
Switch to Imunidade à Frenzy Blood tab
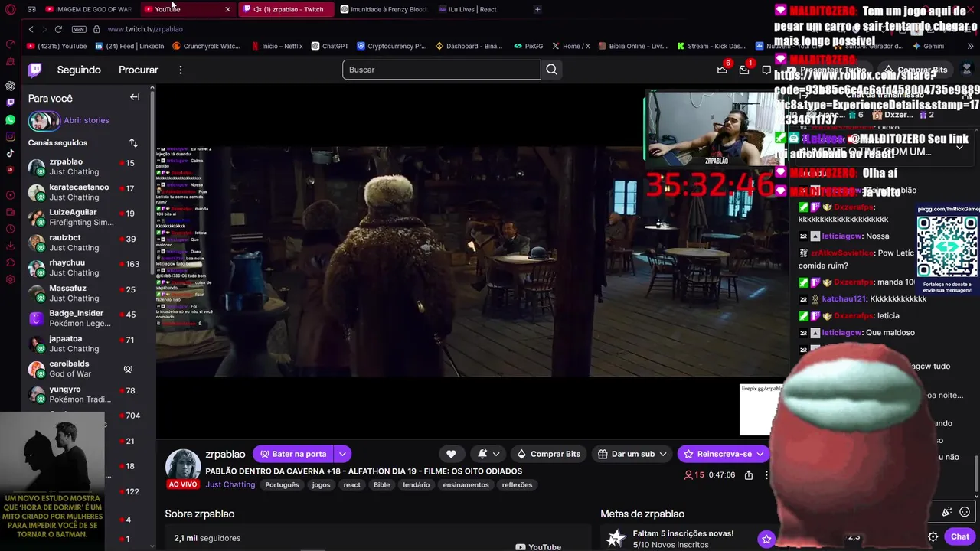(384, 9)
